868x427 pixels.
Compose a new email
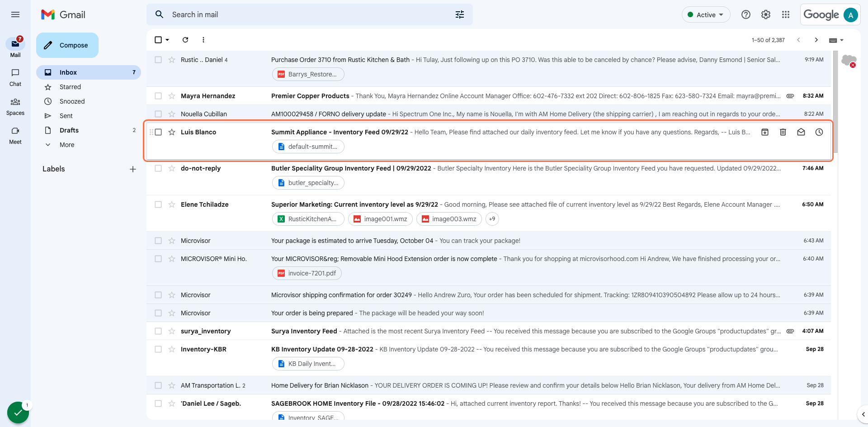click(x=67, y=45)
